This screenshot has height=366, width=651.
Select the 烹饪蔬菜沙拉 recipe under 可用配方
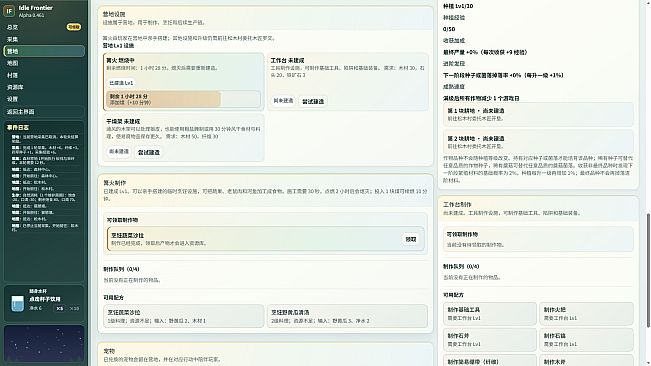[x=183, y=316]
